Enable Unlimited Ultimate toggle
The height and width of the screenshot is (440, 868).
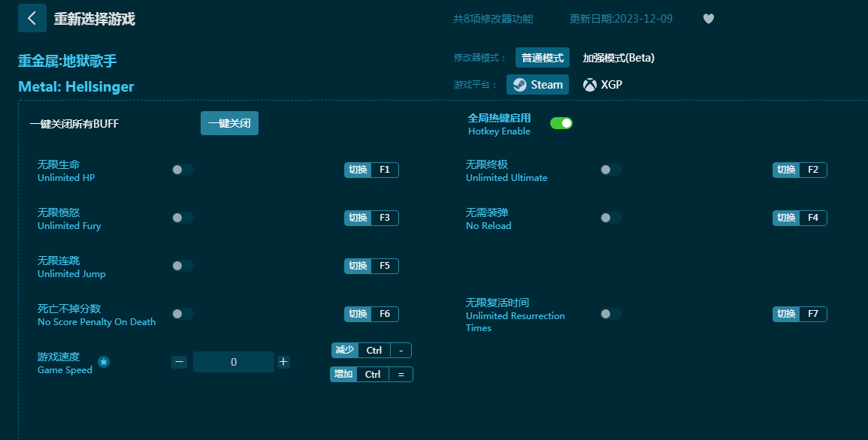[610, 170]
